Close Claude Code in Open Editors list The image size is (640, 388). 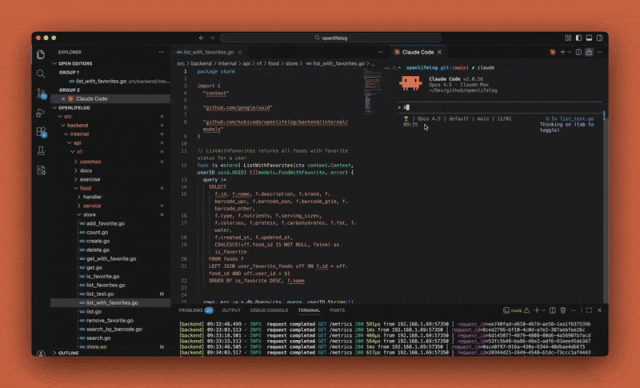tap(63, 99)
